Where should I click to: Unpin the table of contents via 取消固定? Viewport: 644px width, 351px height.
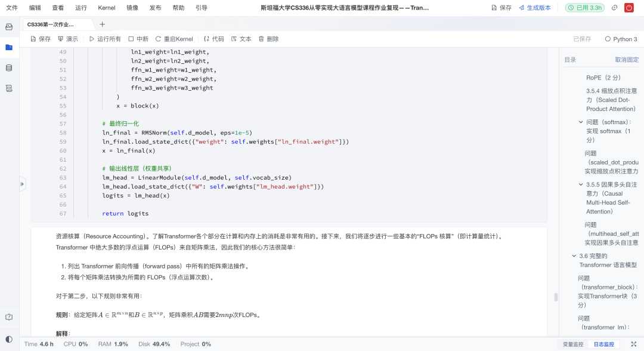click(626, 60)
